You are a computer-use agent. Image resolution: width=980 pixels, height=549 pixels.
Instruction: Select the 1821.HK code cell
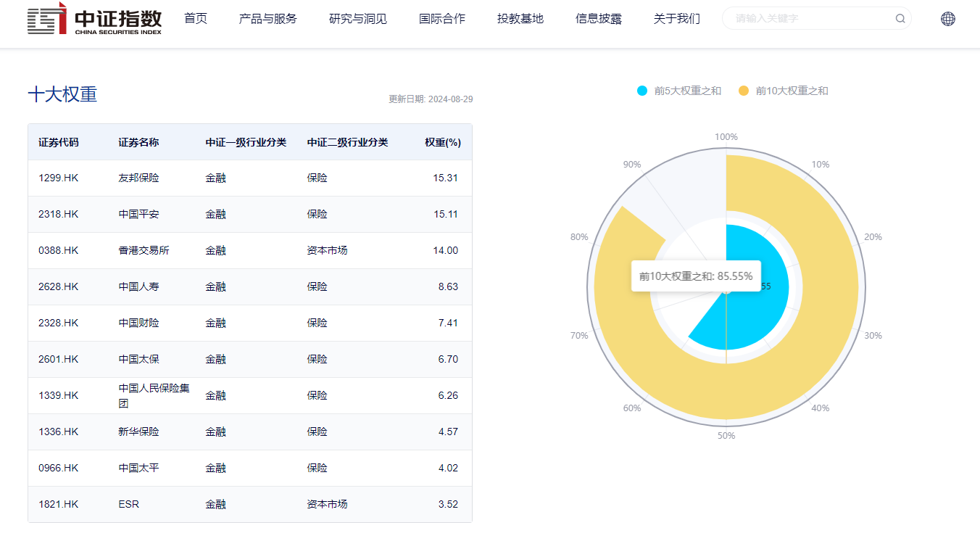click(x=59, y=504)
